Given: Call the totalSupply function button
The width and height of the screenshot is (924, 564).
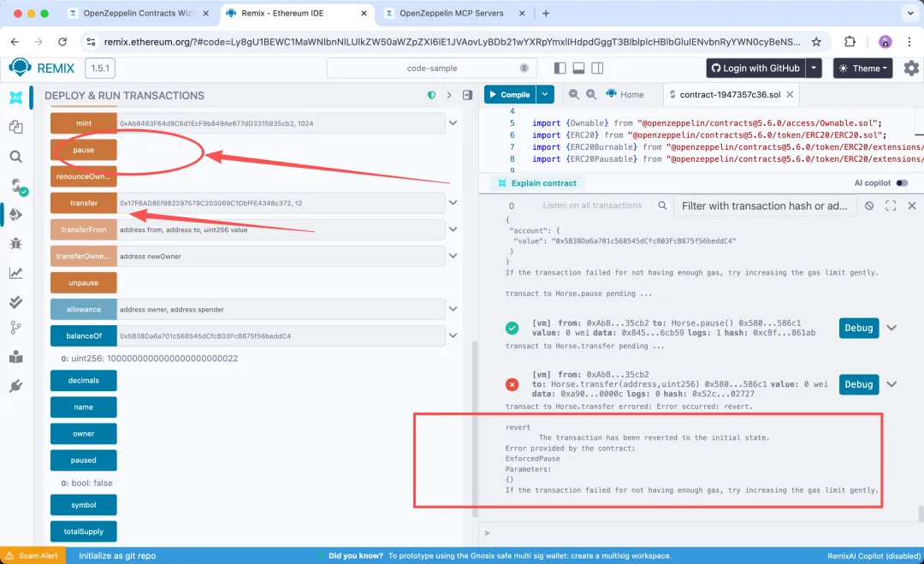Looking at the screenshot, I should 84,531.
